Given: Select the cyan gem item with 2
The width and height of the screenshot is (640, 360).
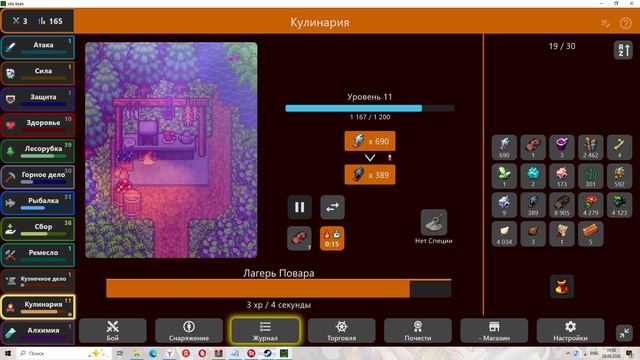Looking at the screenshot, I should (x=533, y=176).
